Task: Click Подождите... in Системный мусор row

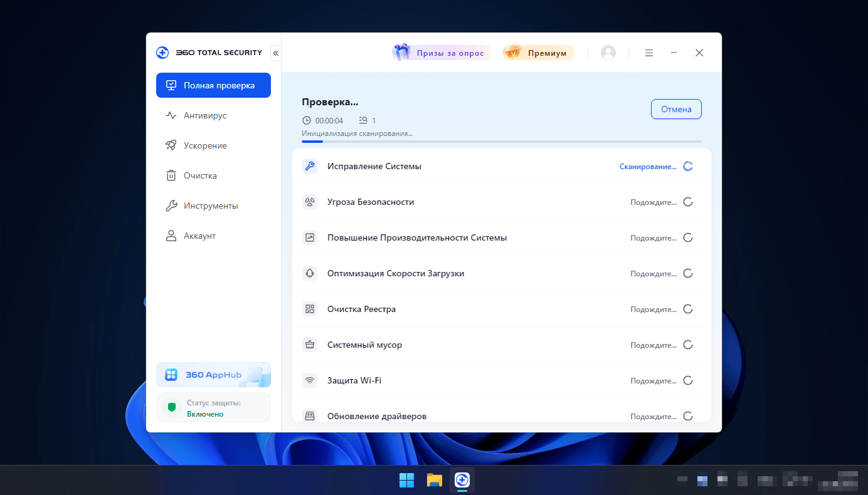Action: click(654, 345)
